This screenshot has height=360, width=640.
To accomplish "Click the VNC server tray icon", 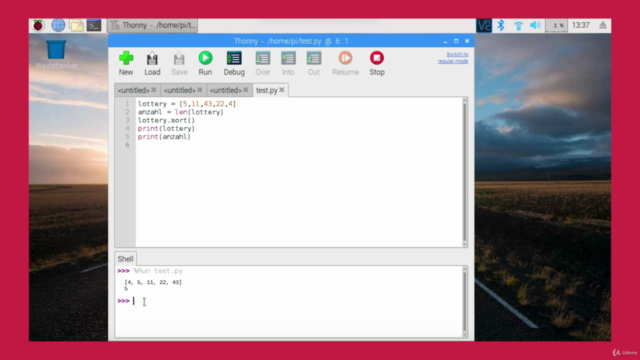I will tap(484, 25).
